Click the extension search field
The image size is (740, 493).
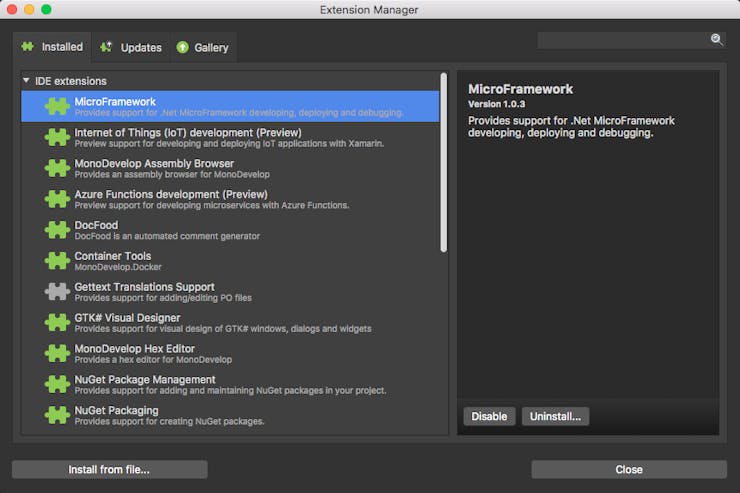point(623,40)
